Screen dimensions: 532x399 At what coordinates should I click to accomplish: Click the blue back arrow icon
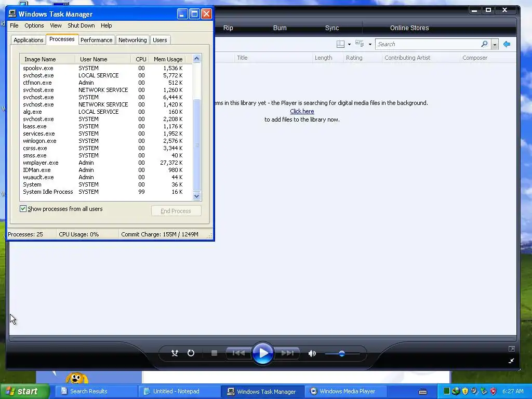point(507,44)
